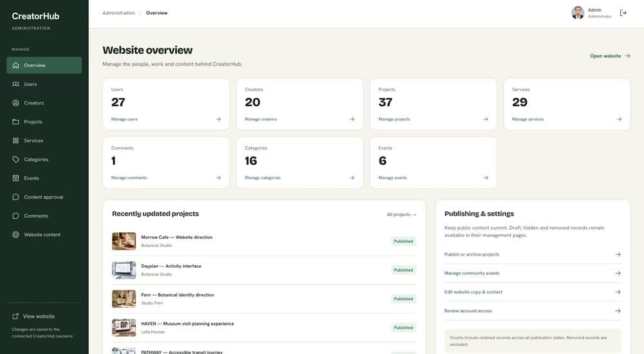Click 'Morrow Cafe — Website direction' title
The width and height of the screenshot is (644, 354).
[176, 238]
